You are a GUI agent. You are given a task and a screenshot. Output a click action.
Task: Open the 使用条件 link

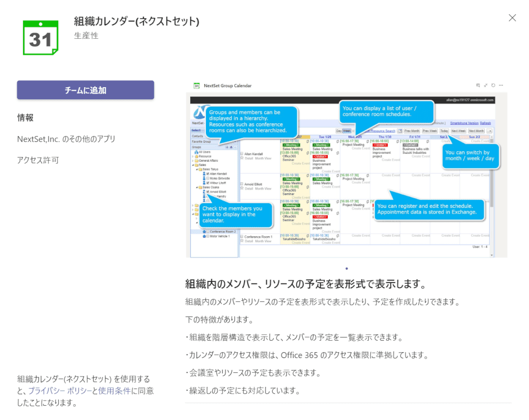pyautogui.click(x=114, y=391)
